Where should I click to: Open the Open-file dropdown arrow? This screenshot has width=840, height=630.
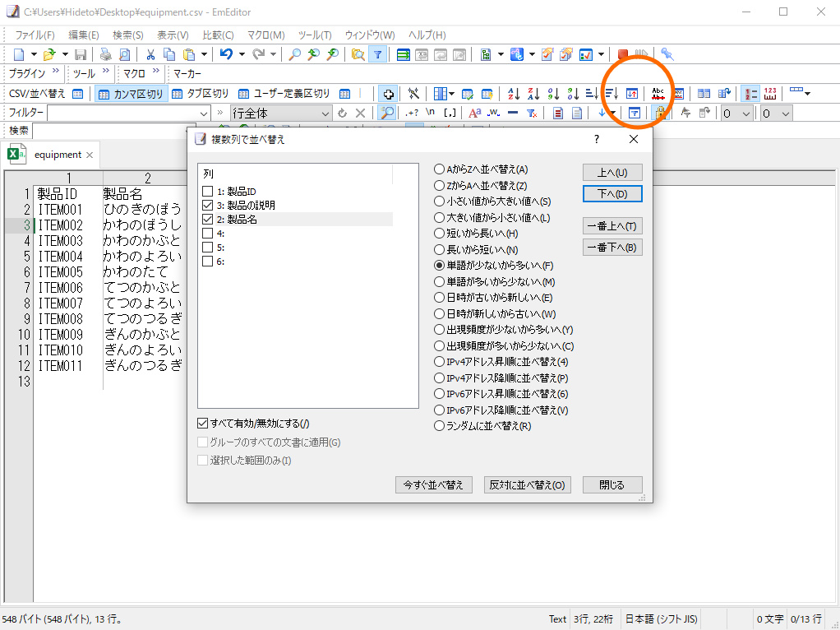(x=65, y=54)
